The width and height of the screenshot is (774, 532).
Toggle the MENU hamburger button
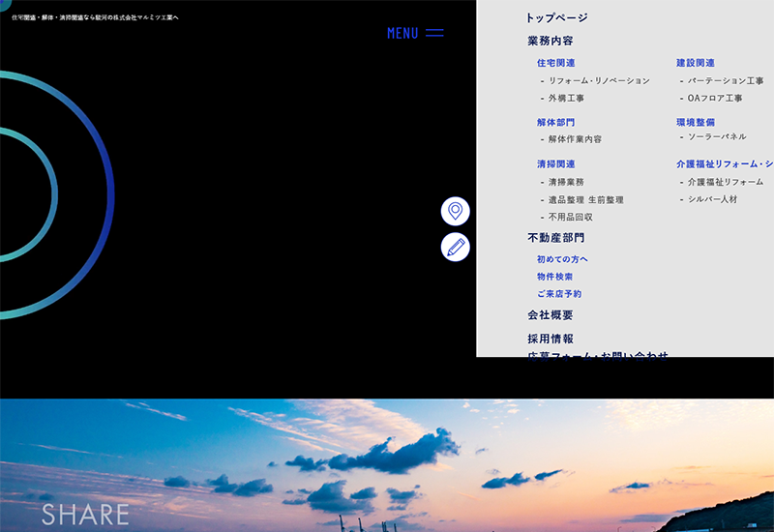pyautogui.click(x=415, y=33)
